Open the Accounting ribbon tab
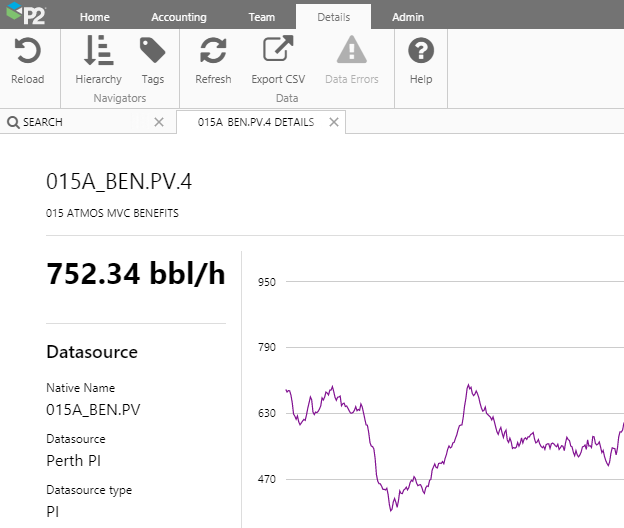Viewport: 624px width, 528px height. tap(179, 17)
